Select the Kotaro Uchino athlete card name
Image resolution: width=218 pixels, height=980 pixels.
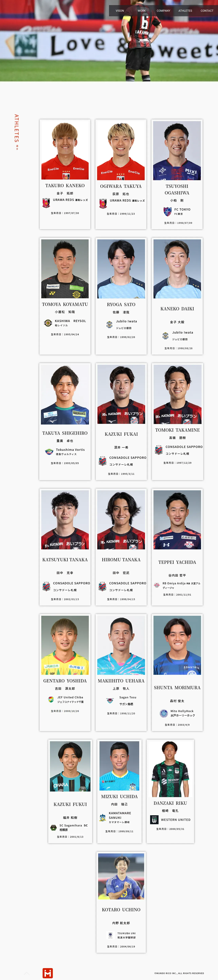tap(121, 909)
